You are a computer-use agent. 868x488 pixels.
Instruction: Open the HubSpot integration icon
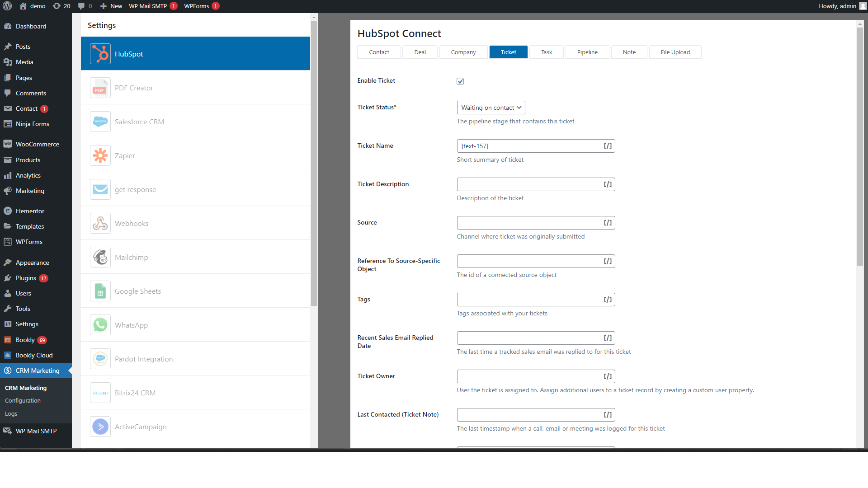(100, 54)
